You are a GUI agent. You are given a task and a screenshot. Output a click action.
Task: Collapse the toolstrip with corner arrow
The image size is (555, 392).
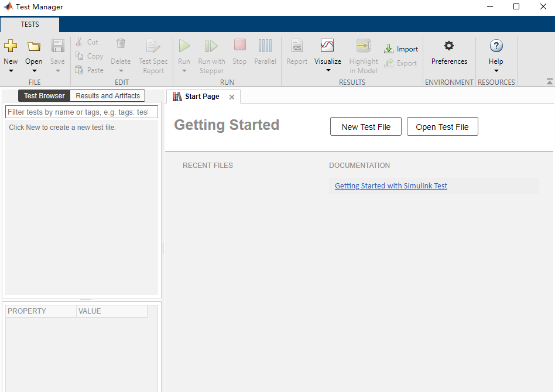[549, 82]
